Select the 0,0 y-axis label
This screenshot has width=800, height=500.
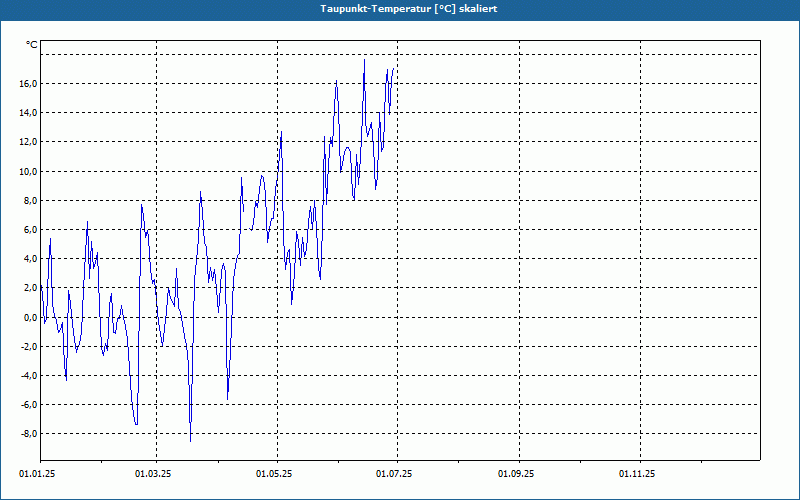[30, 317]
